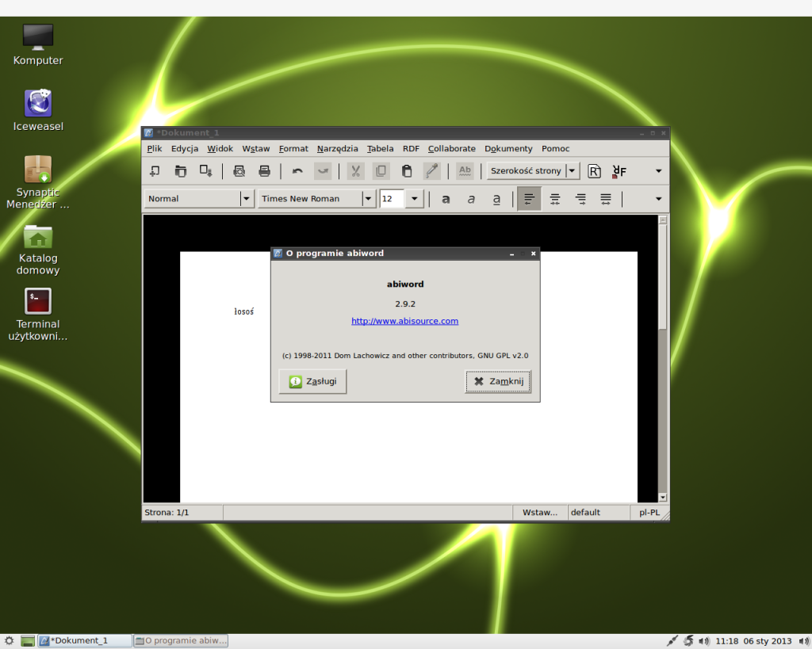Click the icon right of the boxed R
The height and width of the screenshot is (649, 812).
pyautogui.click(x=619, y=171)
